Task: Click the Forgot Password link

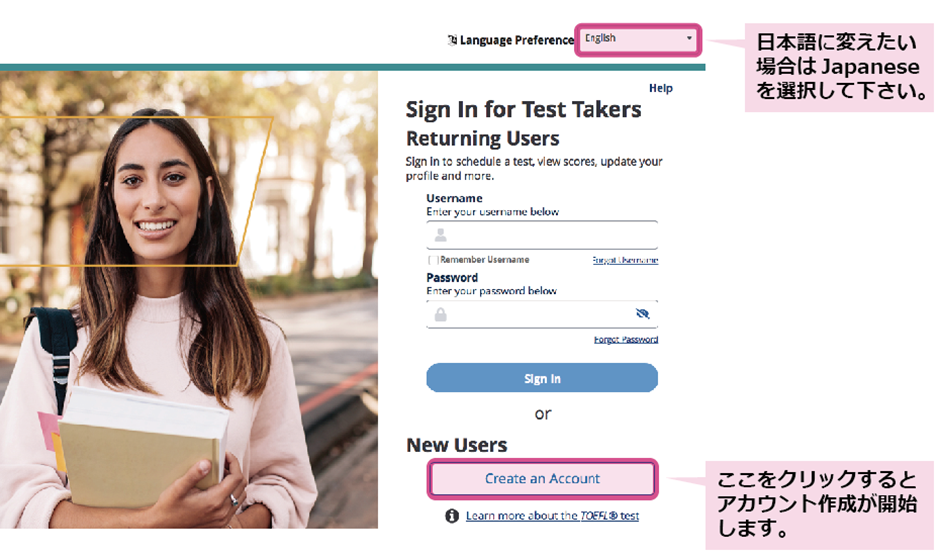Action: click(626, 339)
